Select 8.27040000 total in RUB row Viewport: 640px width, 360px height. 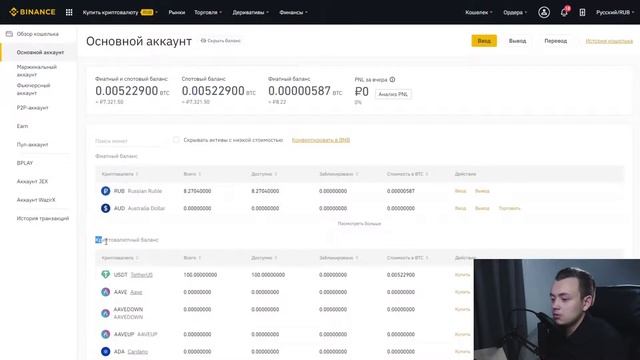pos(197,191)
